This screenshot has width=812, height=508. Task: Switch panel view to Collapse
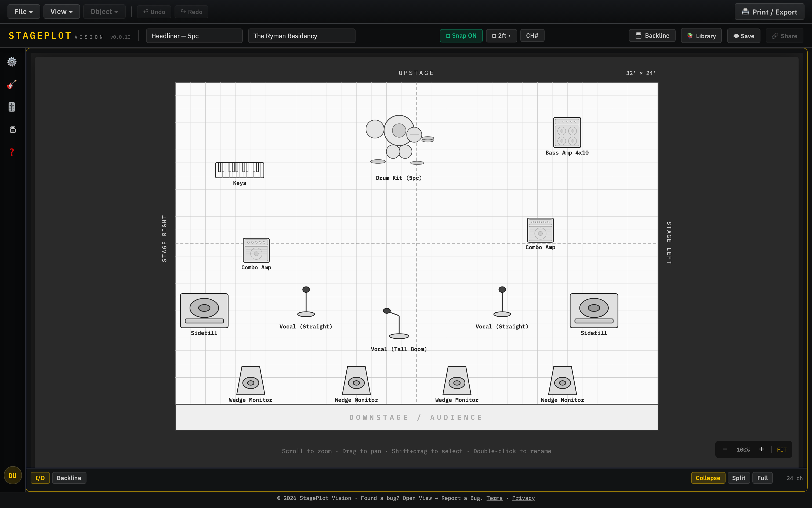708,478
